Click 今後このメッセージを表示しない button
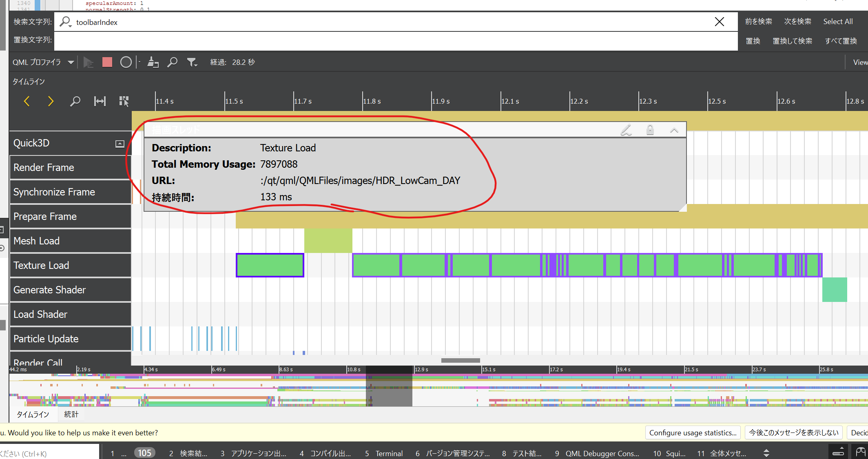The height and width of the screenshot is (459, 868). click(x=794, y=432)
